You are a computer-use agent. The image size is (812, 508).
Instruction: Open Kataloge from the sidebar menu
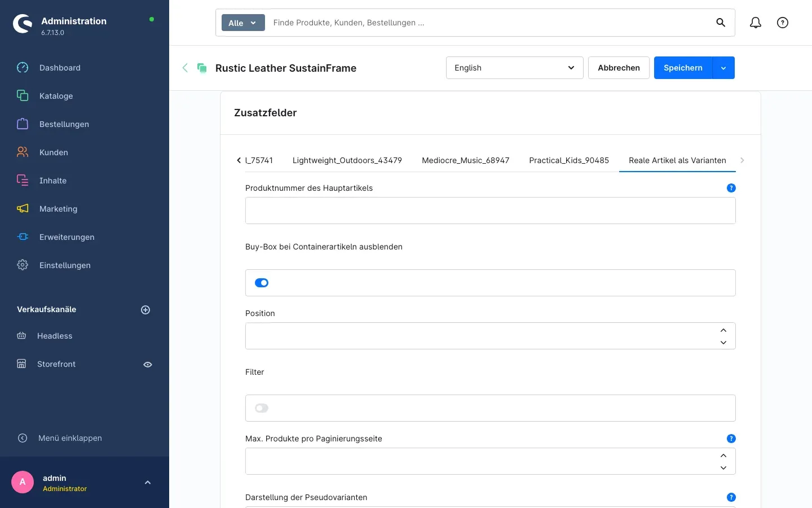[x=56, y=96]
